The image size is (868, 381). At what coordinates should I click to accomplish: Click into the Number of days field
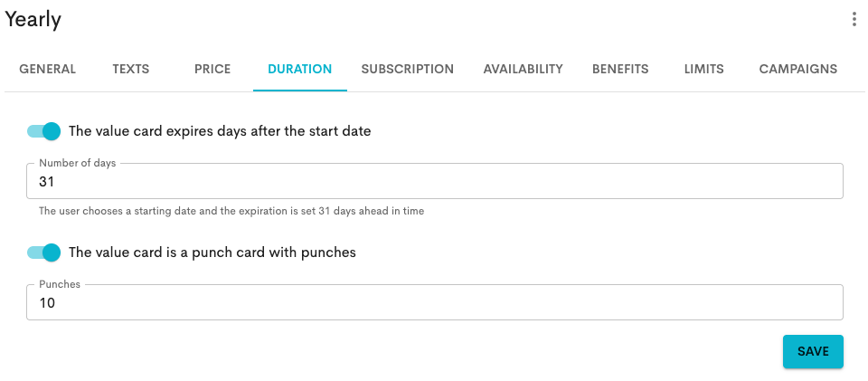click(x=434, y=182)
